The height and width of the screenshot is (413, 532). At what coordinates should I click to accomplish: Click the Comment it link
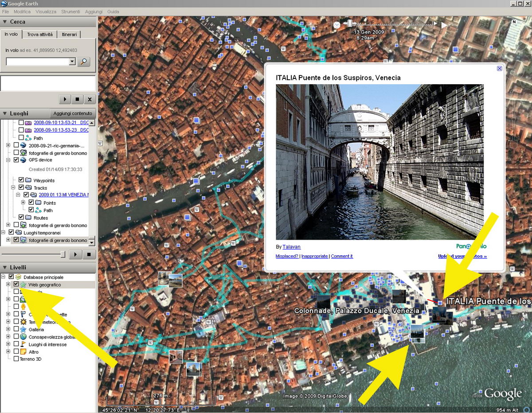[x=342, y=256]
